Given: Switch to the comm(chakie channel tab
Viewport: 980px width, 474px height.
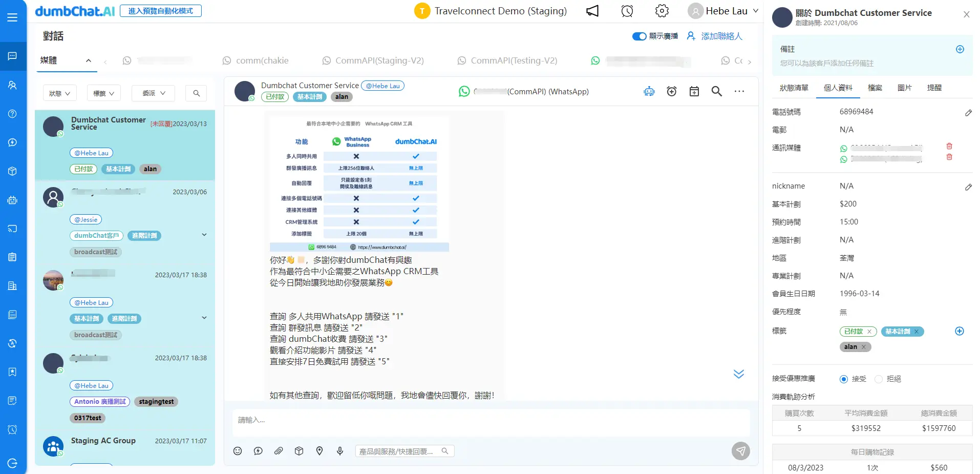Looking at the screenshot, I should pos(255,60).
